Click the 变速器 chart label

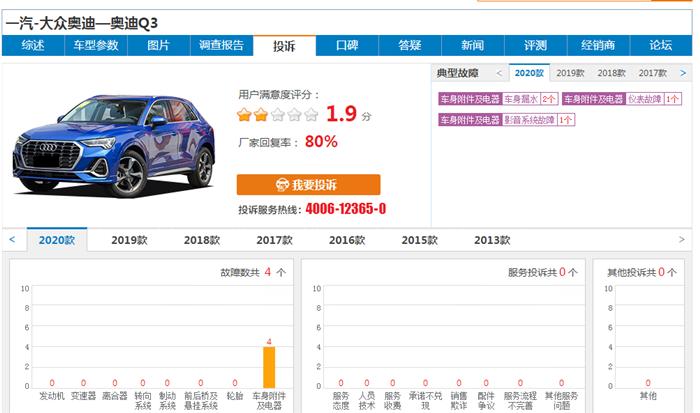tap(83, 396)
